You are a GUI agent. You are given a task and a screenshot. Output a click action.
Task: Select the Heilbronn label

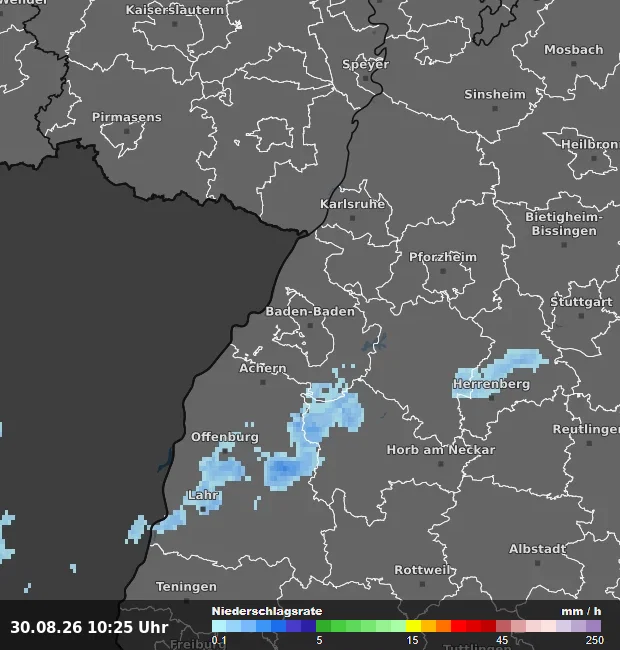(x=590, y=144)
